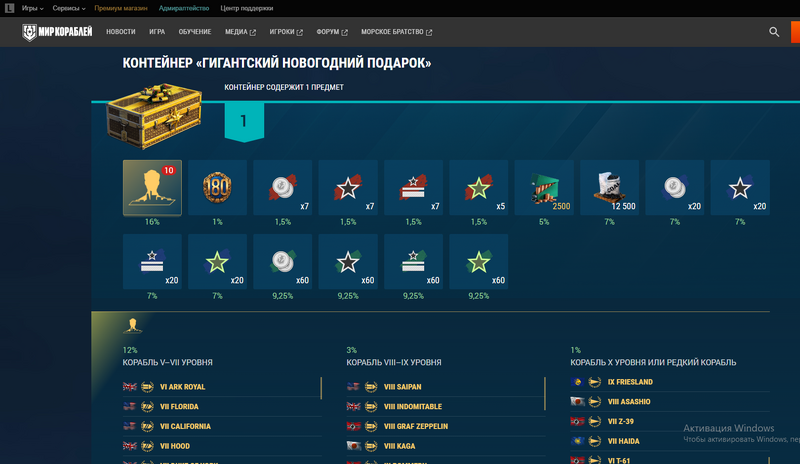Viewport: 800px width, 464px height.
Task: Choose the green green-star x60 tile
Action: point(479,262)
